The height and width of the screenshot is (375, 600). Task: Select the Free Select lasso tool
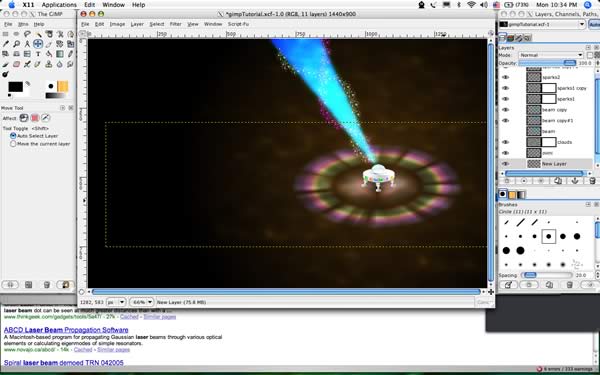click(27, 34)
